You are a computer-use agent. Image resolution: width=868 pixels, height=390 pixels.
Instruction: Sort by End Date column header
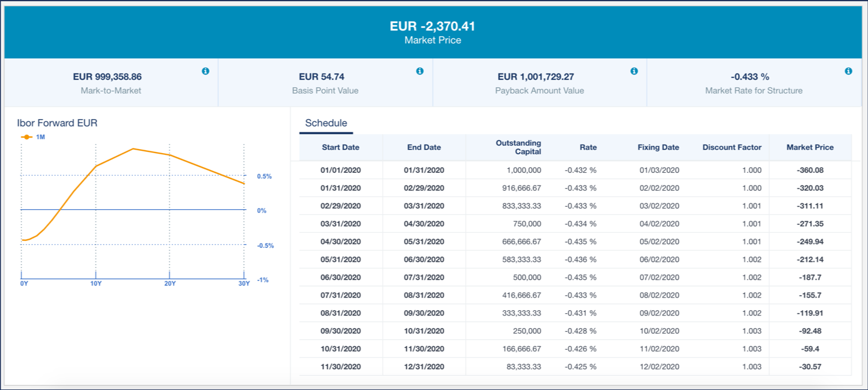424,147
